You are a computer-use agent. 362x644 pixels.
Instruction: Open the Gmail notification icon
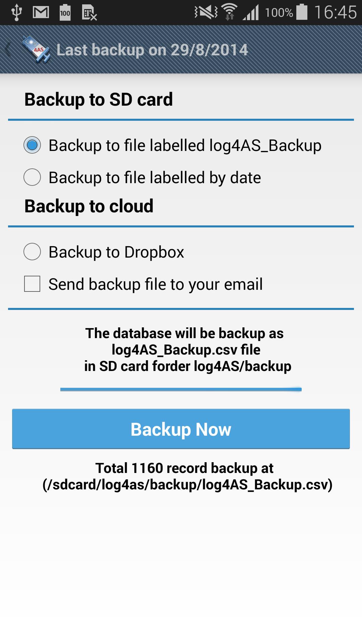click(41, 13)
